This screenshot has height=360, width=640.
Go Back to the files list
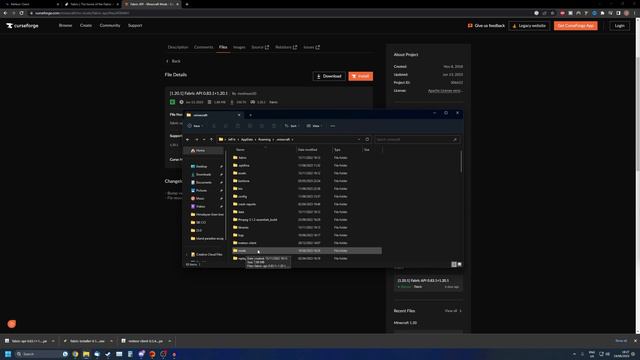[x=173, y=61]
